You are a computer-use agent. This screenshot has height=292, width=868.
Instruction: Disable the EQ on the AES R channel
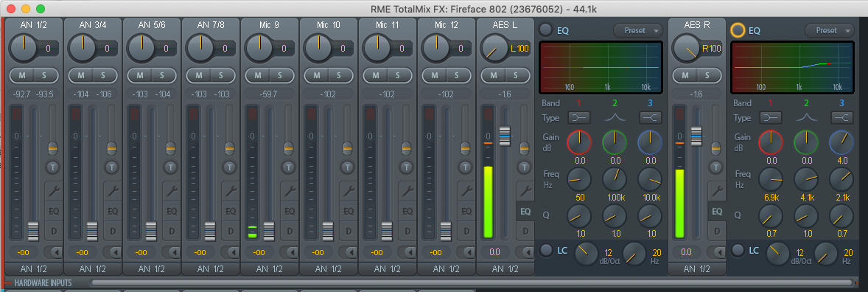738,30
